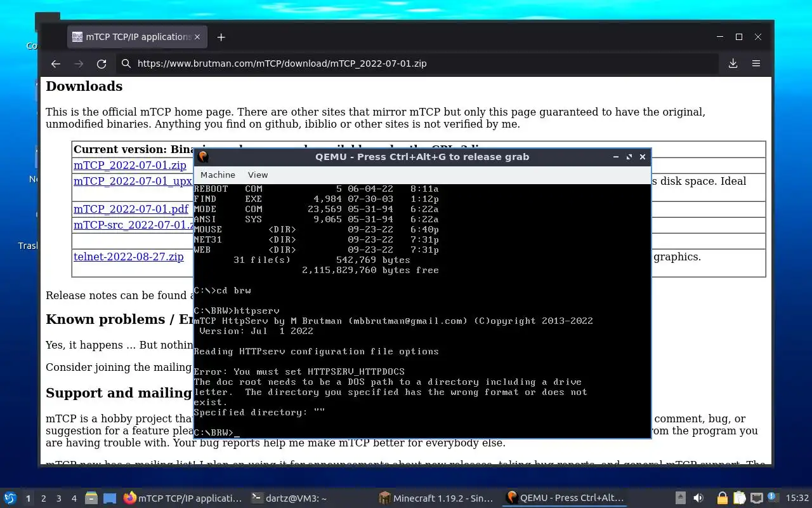Open the browser hamburger menu

click(x=756, y=63)
